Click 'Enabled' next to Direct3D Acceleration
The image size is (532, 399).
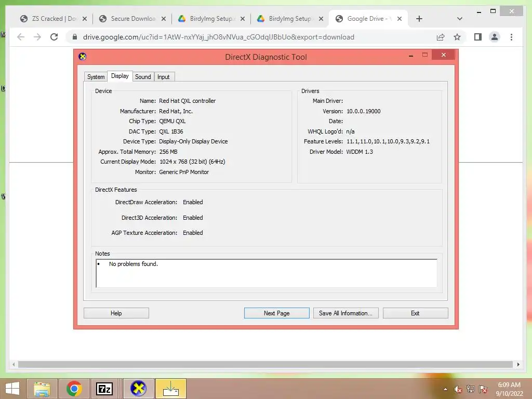193,218
